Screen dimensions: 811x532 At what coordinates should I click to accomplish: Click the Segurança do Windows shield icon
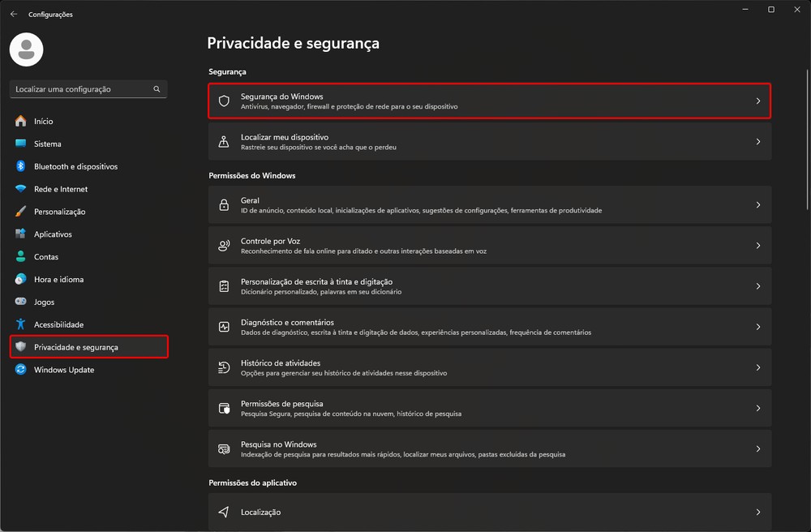(x=224, y=101)
